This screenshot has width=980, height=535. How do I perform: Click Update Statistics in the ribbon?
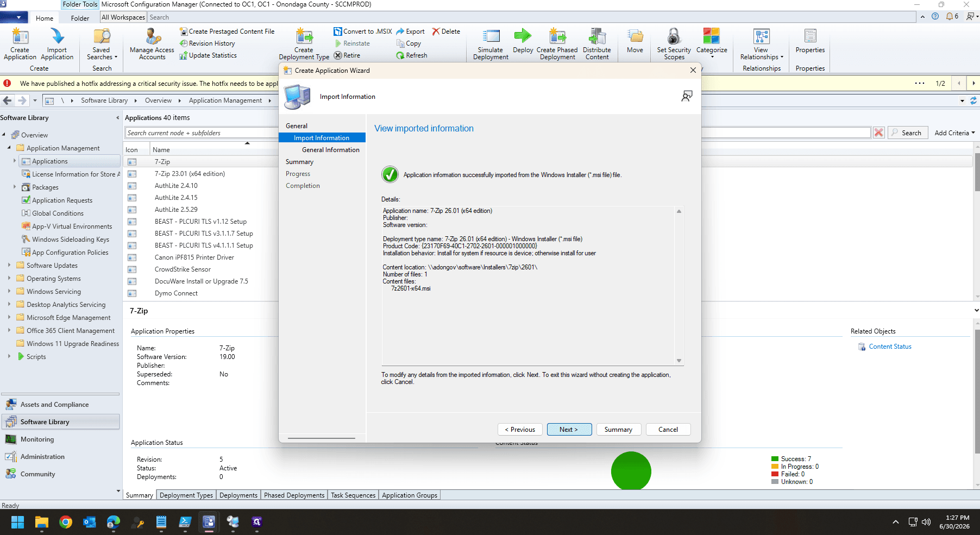point(208,55)
